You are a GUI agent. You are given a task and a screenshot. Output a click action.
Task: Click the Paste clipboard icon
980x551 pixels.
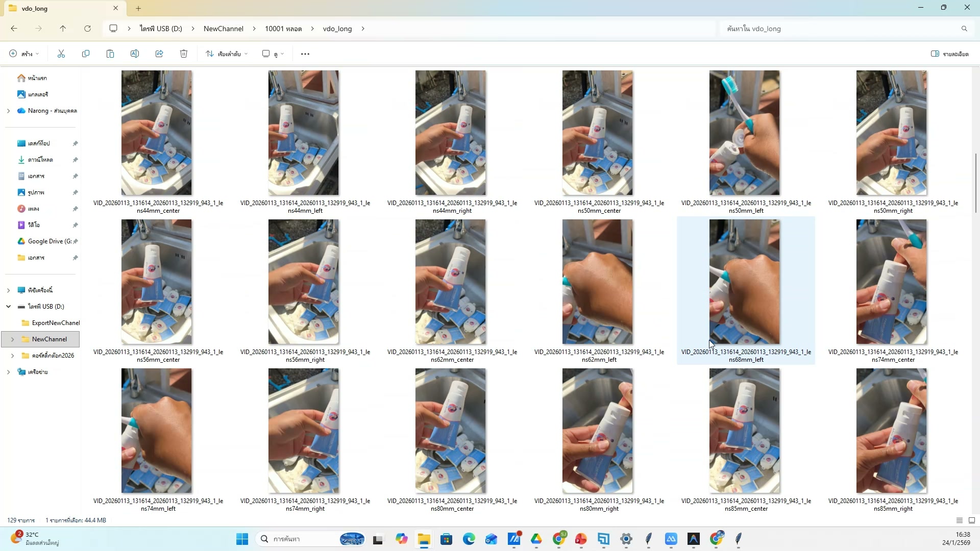[x=110, y=54]
